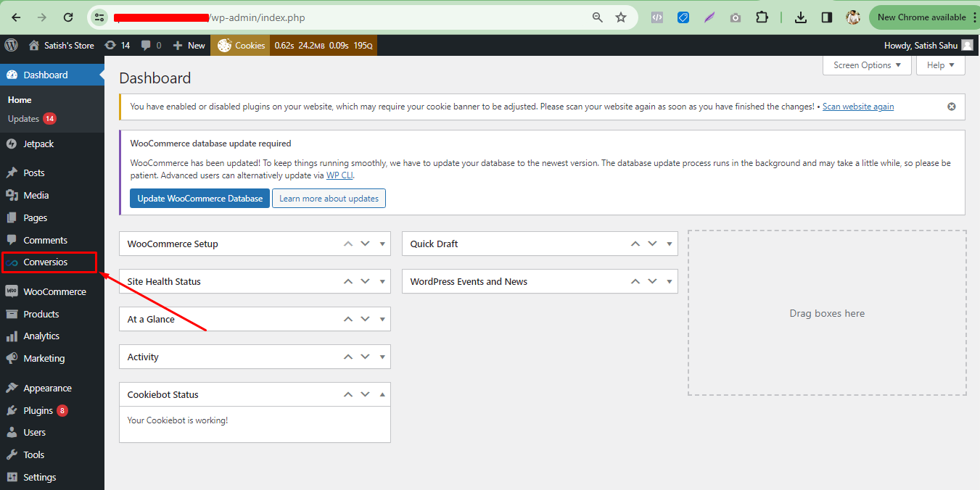Click the browser back arrow
980x490 pixels.
tap(16, 17)
